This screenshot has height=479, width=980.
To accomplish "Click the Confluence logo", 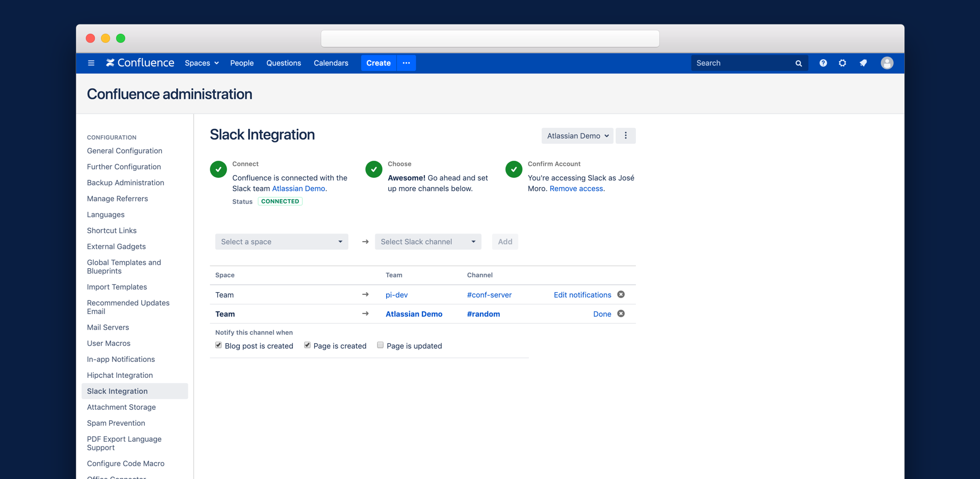I will 140,63.
